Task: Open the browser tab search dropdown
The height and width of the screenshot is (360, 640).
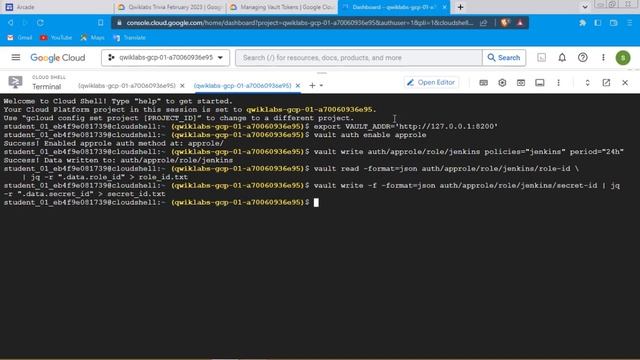Action: tap(585, 7)
